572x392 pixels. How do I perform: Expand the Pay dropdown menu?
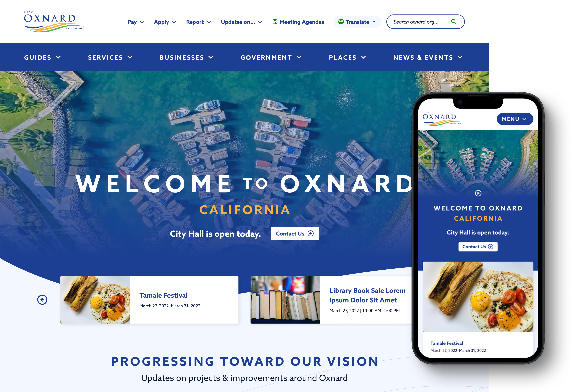tap(135, 22)
